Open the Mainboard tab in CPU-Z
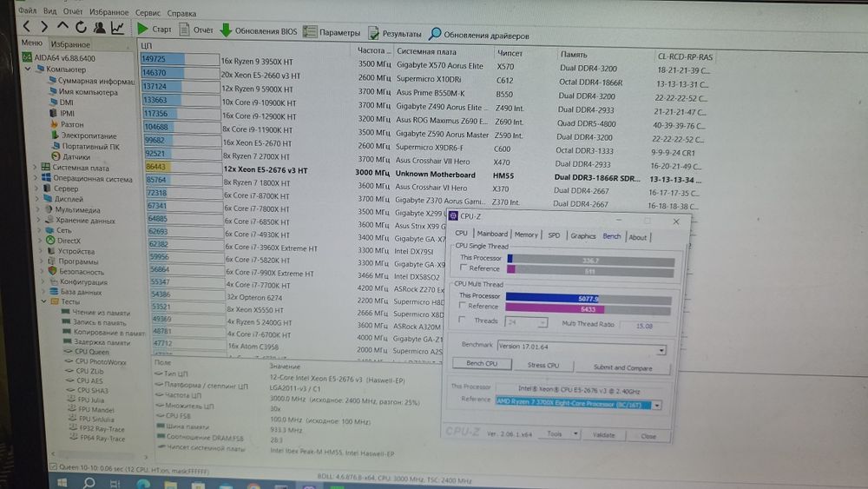 tap(492, 234)
